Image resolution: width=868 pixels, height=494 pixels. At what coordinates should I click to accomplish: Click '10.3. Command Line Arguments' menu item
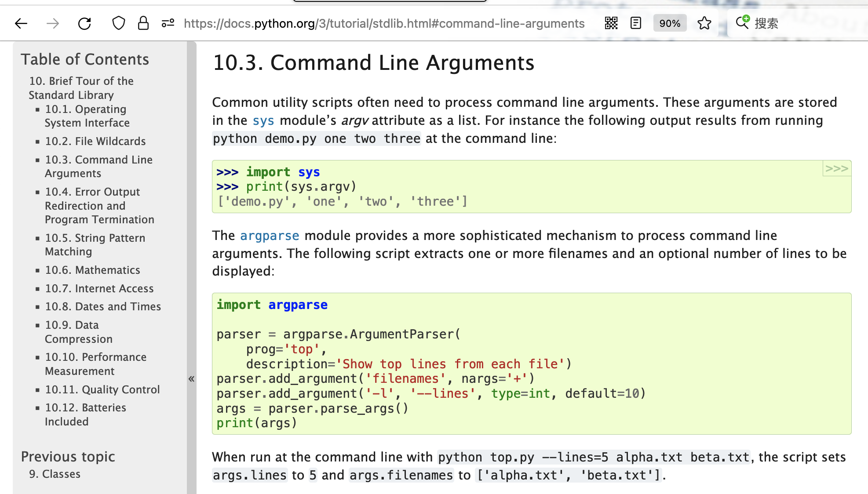(98, 166)
